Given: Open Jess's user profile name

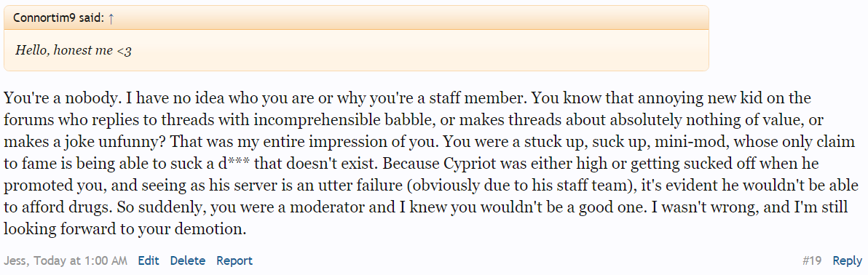Looking at the screenshot, I should tap(15, 260).
